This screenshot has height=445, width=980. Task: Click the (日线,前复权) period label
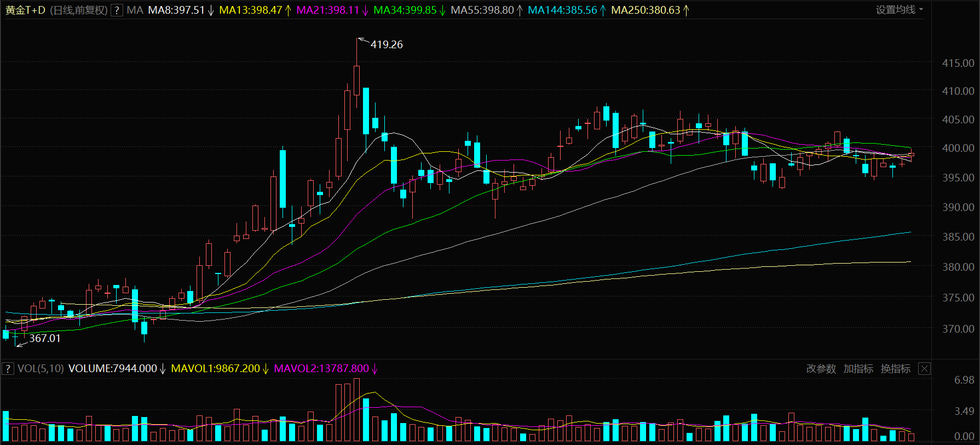[79, 10]
